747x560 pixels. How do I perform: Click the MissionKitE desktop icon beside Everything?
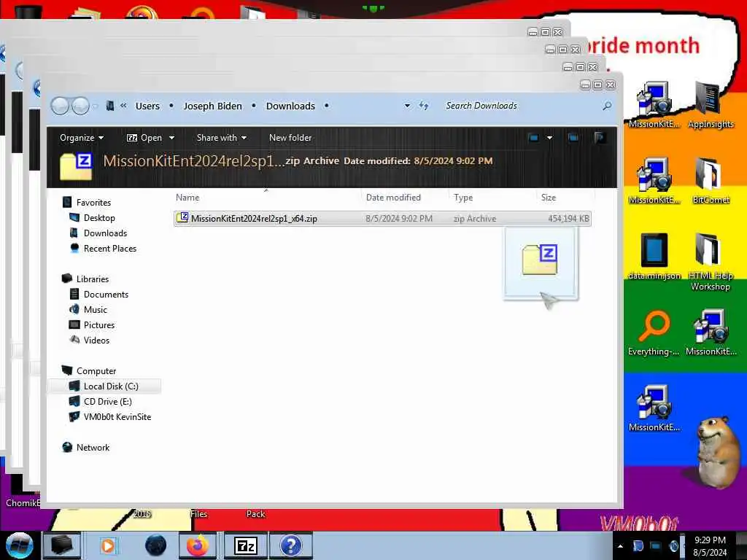tap(711, 332)
